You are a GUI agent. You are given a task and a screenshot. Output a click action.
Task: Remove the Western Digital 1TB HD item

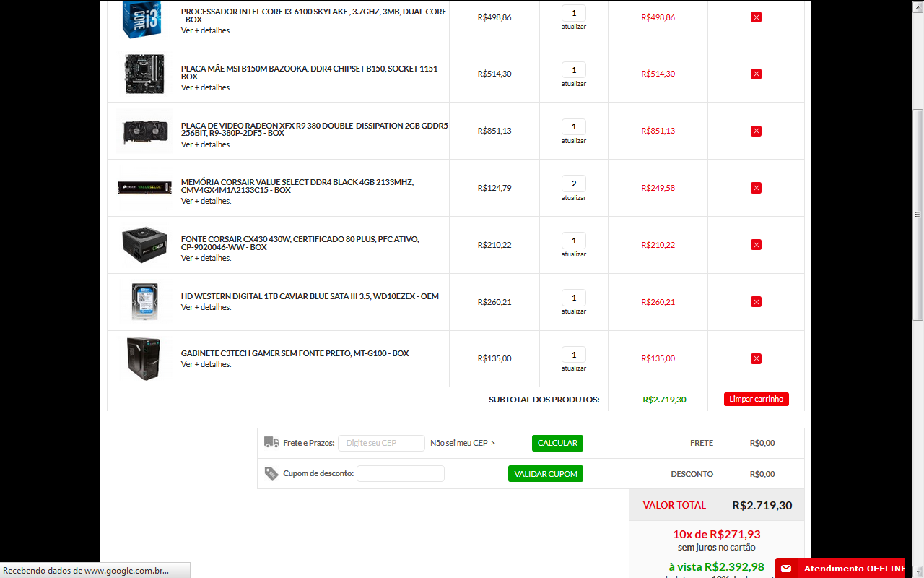(756, 301)
